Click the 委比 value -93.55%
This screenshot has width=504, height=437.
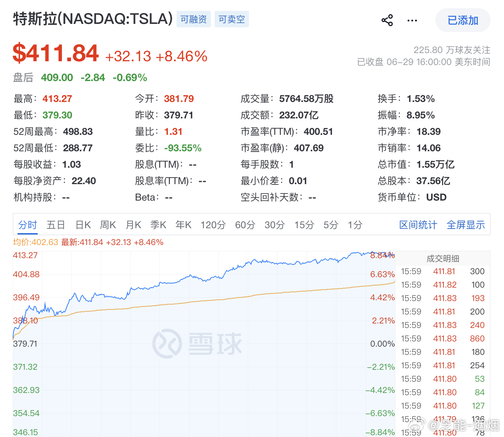click(x=183, y=148)
